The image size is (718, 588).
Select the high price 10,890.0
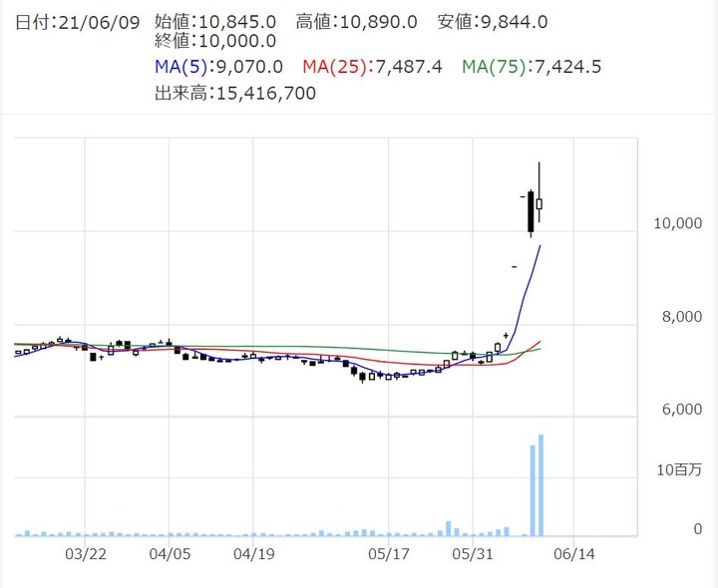[x=379, y=22]
